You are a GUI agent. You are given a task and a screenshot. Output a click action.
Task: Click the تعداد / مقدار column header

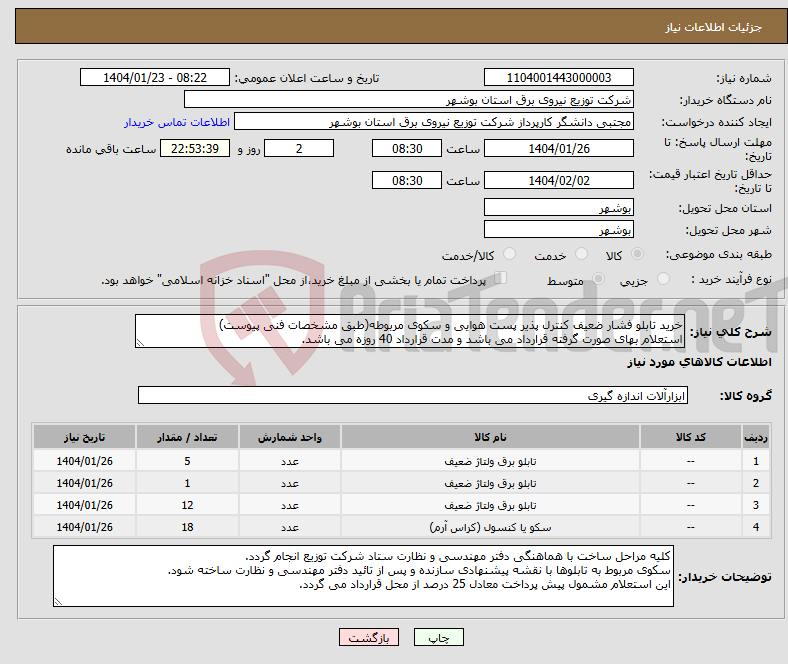point(187,437)
